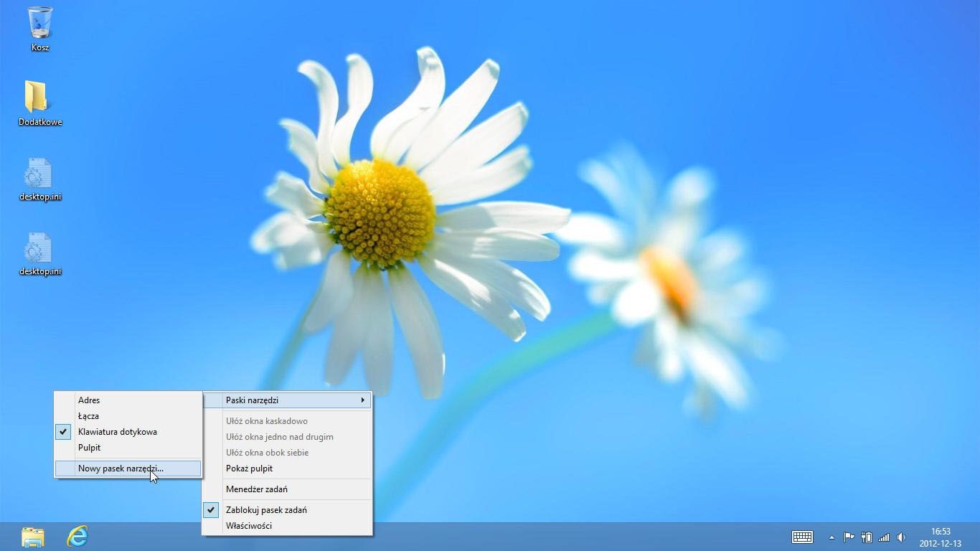Show hidden tray icons arrow

(831, 537)
